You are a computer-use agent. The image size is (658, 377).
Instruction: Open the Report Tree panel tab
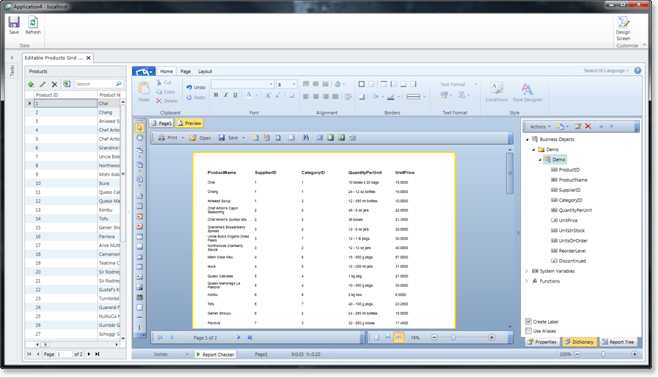point(618,342)
